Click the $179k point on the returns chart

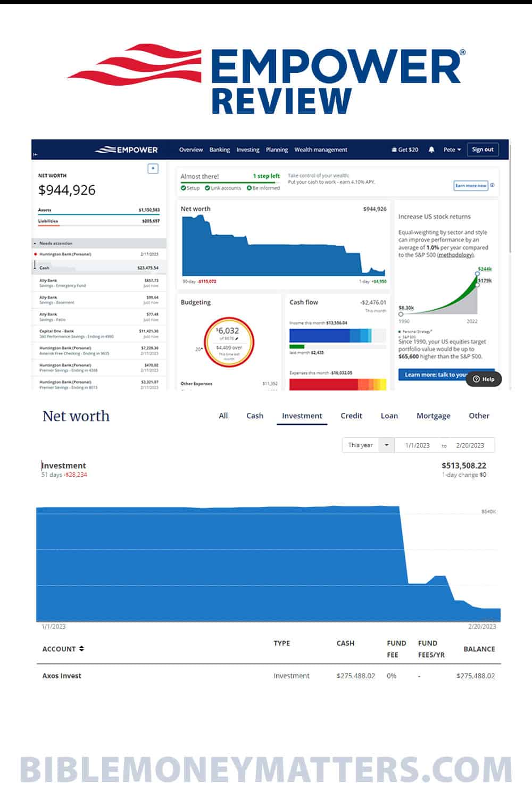[x=477, y=285]
